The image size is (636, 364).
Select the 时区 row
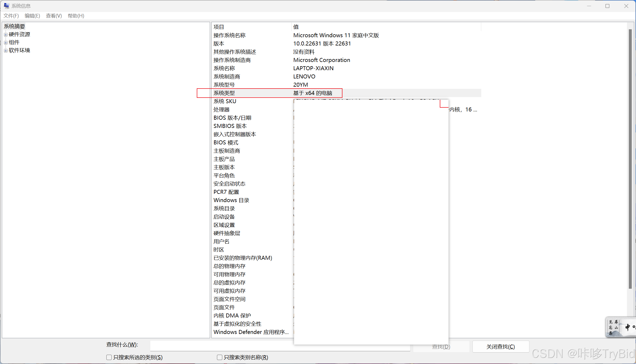(253, 250)
